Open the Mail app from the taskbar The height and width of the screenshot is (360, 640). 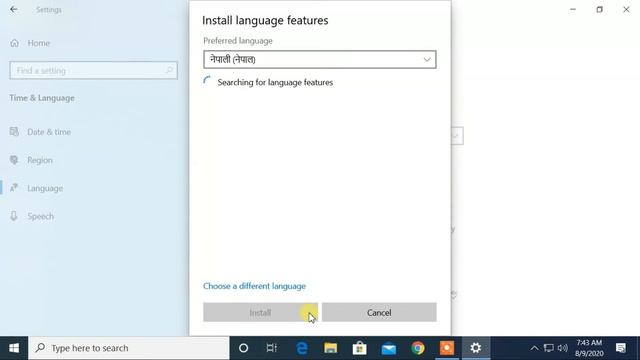point(389,348)
